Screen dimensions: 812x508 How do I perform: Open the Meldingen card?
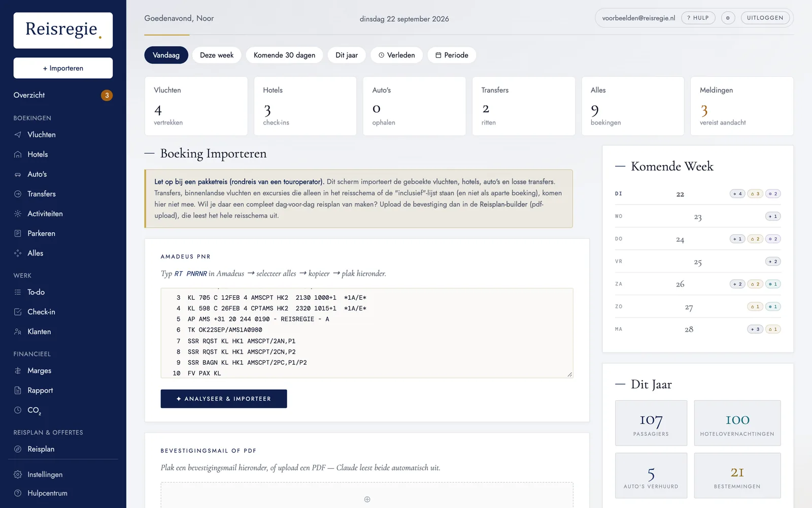coord(742,106)
